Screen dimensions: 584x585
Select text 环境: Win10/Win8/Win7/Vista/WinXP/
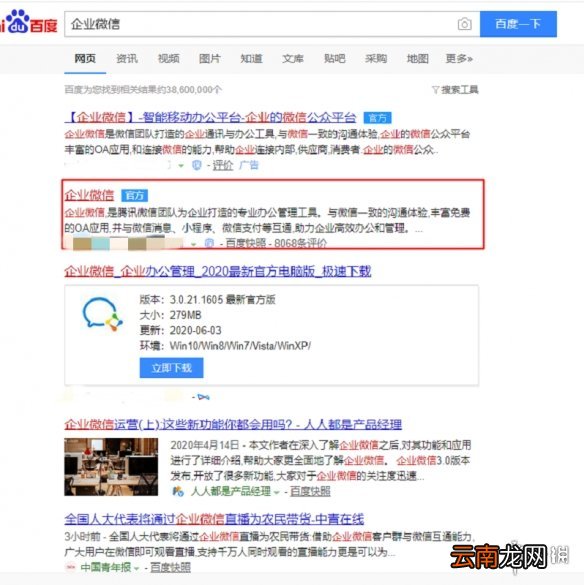coord(225,346)
